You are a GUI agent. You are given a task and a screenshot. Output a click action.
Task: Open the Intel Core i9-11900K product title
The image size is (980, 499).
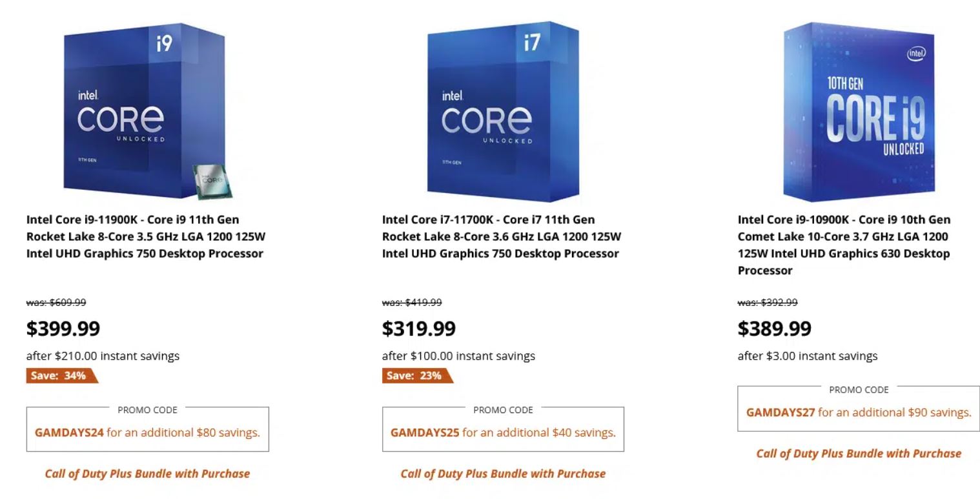point(146,236)
